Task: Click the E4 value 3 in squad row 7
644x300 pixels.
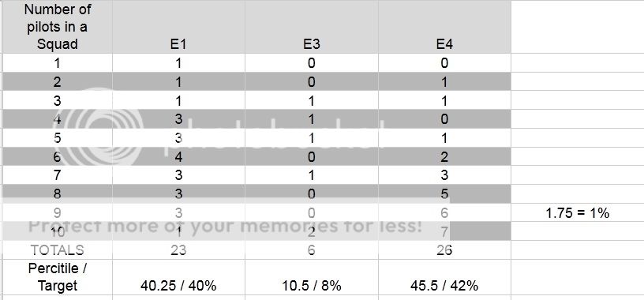Action: pos(444,175)
